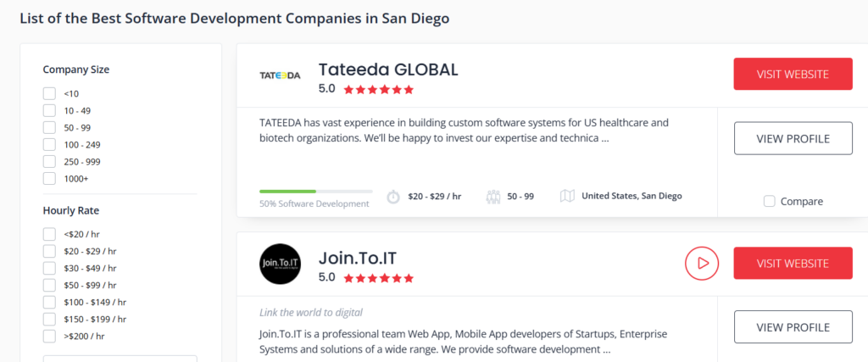The image size is (868, 362).
Task: View the Tateeda GLOBAL profile
Action: coord(793,138)
